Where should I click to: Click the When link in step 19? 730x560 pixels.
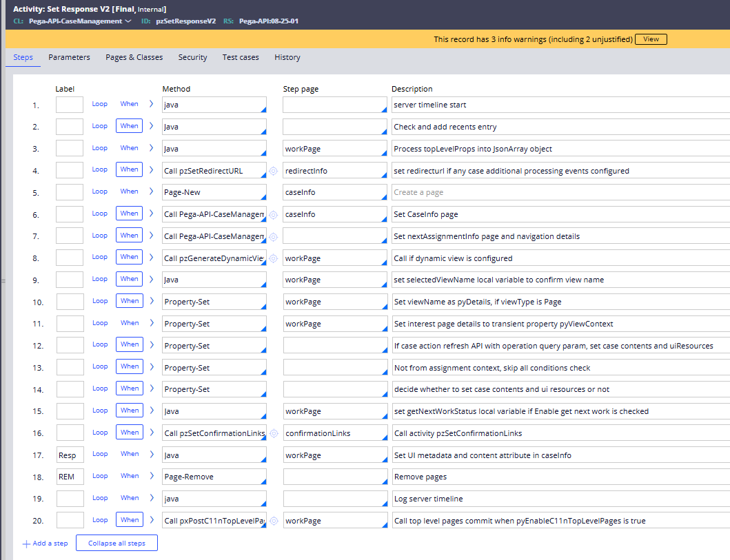point(130,498)
